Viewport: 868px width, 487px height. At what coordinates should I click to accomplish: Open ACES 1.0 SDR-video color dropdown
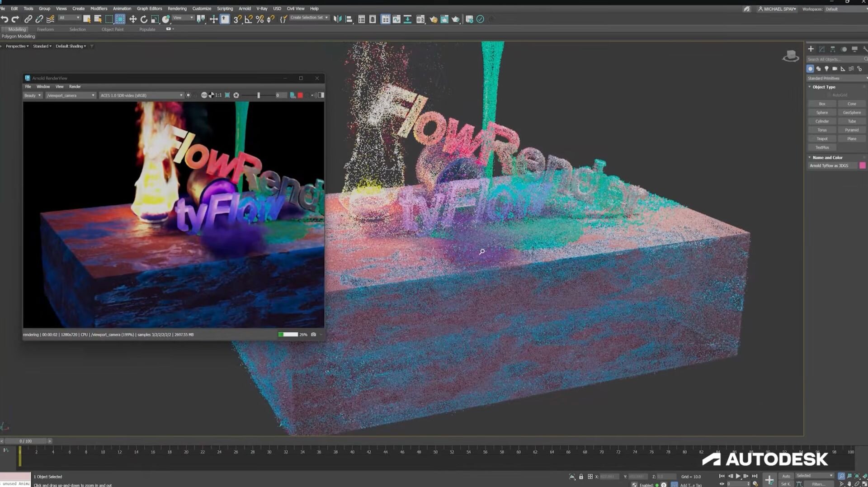point(141,95)
